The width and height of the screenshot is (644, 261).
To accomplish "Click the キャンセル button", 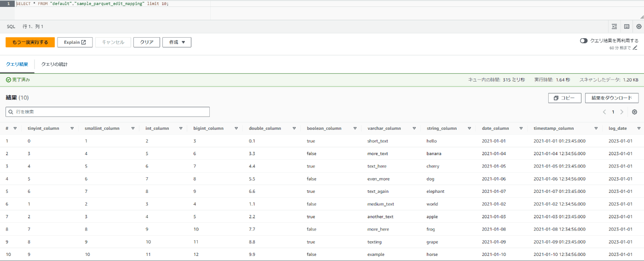I will [113, 42].
